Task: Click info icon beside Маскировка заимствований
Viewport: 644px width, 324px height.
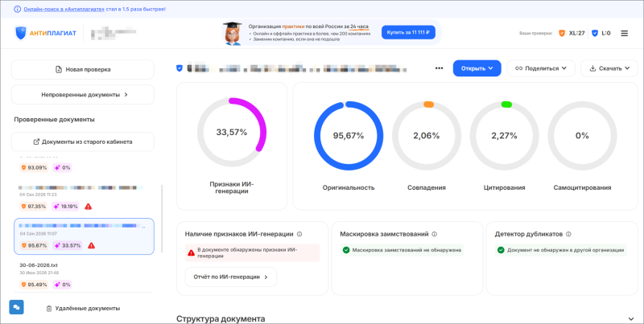Action: (x=435, y=234)
